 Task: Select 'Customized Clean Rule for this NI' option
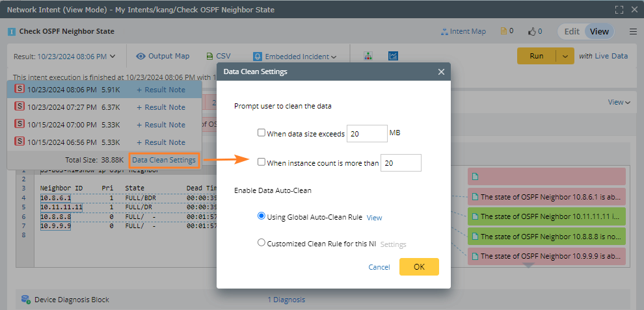pyautogui.click(x=262, y=243)
